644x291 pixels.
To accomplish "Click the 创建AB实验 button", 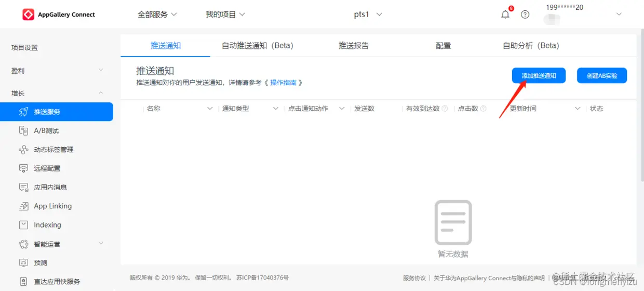I will click(x=602, y=75).
